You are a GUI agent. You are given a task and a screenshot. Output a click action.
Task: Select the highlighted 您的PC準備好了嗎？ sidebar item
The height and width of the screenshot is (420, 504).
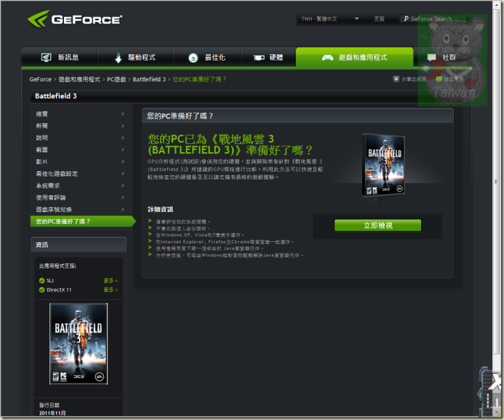(x=83, y=221)
